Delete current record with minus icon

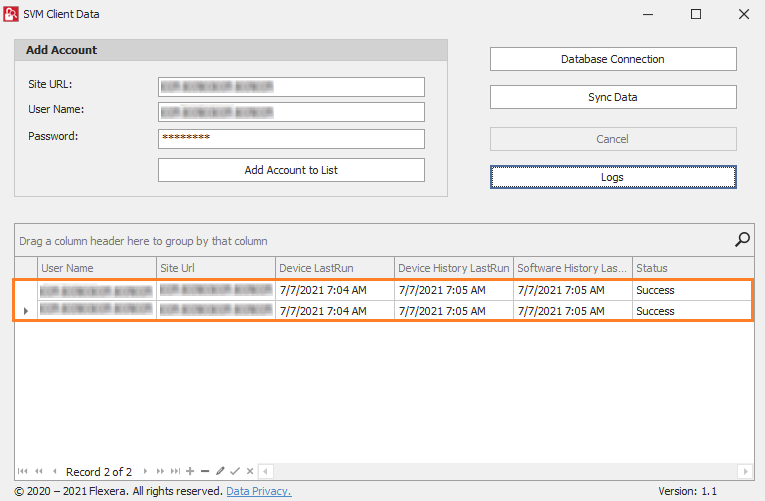click(x=205, y=471)
